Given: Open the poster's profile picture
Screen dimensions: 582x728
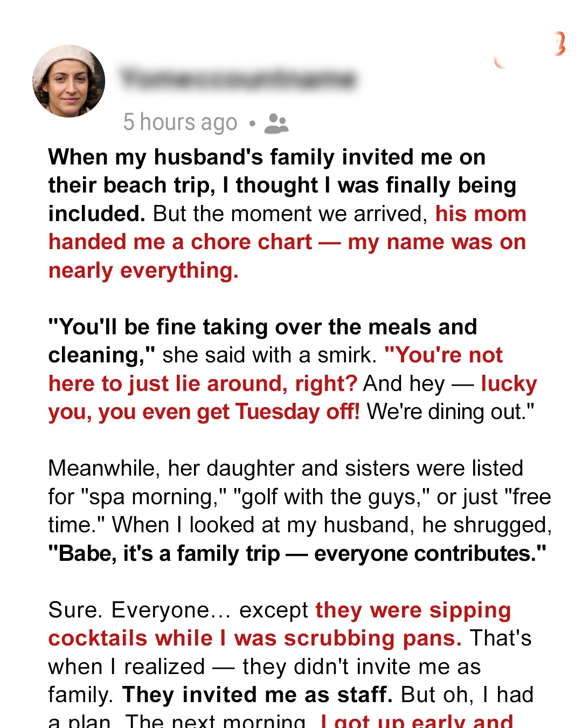Looking at the screenshot, I should (69, 81).
